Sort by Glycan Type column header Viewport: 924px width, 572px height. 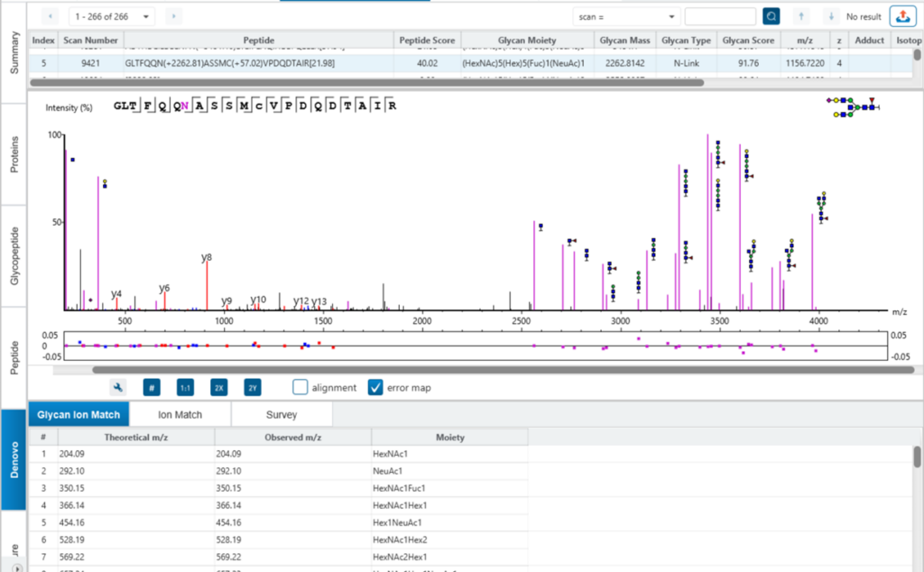click(x=686, y=40)
